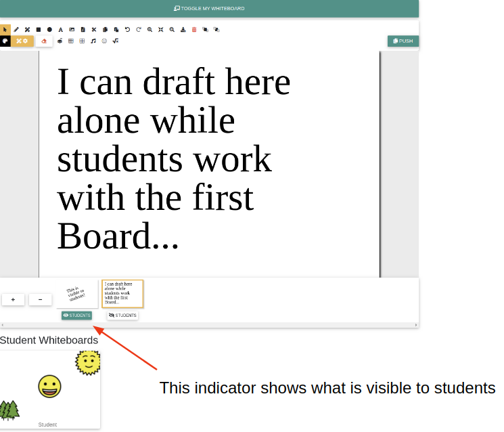Toggle the visible STUDENTS eye button
Screen dimensions: 504x432
(76, 316)
